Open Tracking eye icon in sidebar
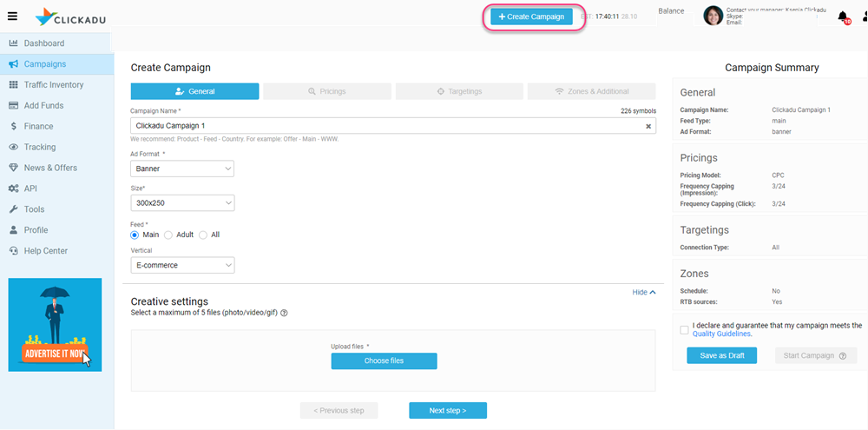 pos(13,148)
